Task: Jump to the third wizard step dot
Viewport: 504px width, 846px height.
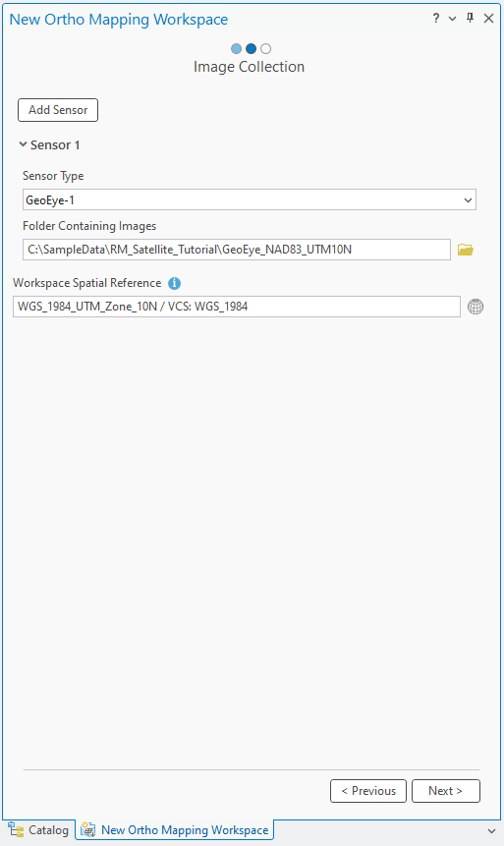Action: click(265, 48)
